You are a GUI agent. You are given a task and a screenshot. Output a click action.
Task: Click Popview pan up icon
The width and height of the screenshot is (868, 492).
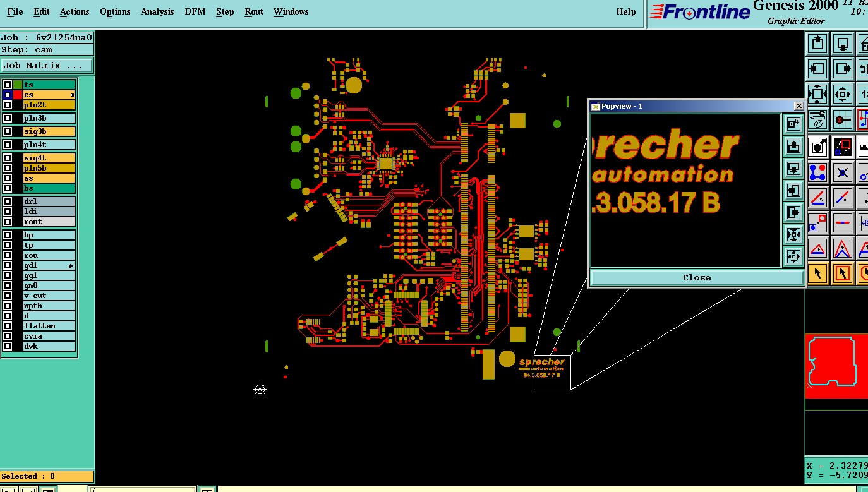click(793, 146)
